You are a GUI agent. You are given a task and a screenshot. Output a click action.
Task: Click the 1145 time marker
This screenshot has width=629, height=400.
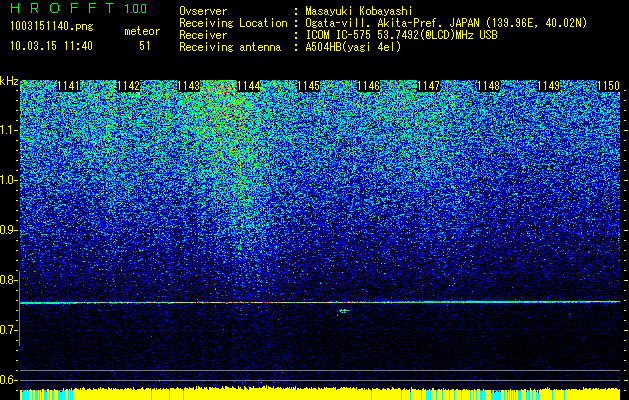(308, 86)
